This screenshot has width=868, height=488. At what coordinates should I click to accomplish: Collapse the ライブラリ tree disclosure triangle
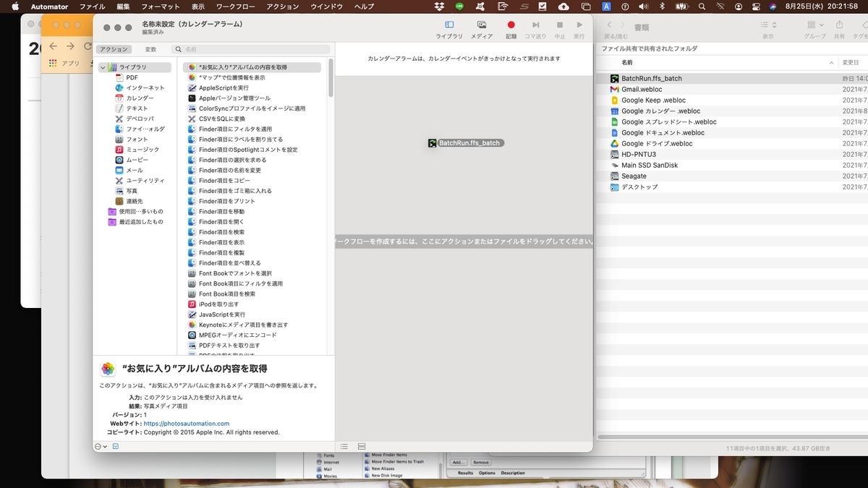[x=103, y=67]
